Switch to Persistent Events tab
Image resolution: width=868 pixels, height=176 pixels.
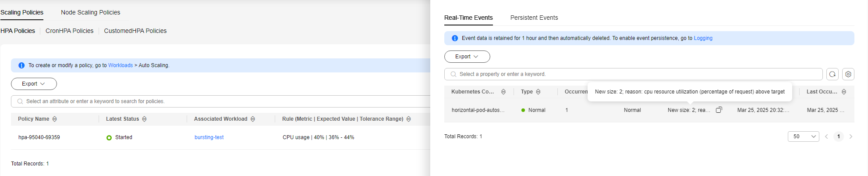[534, 18]
